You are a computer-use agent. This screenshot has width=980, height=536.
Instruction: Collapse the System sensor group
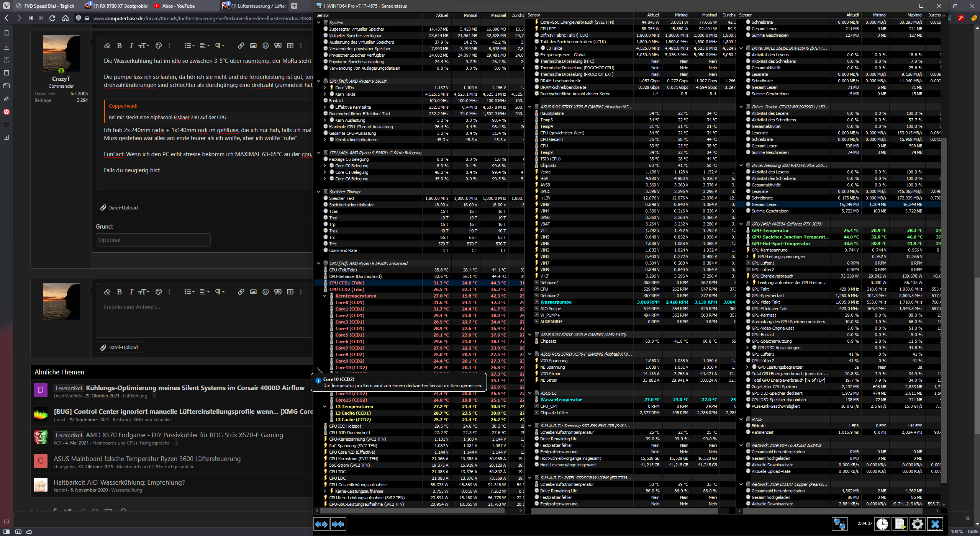point(318,23)
